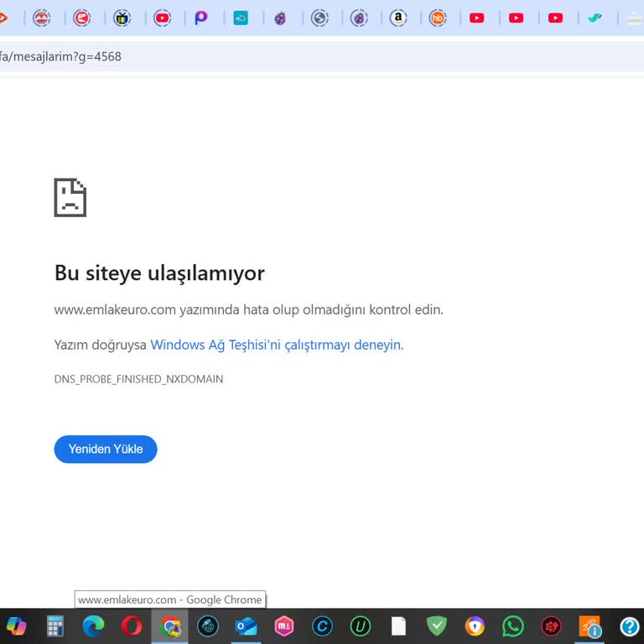Open the purple berry bookmark without circle
Screen dimensions: 644x644
pyautogui.click(x=280, y=18)
